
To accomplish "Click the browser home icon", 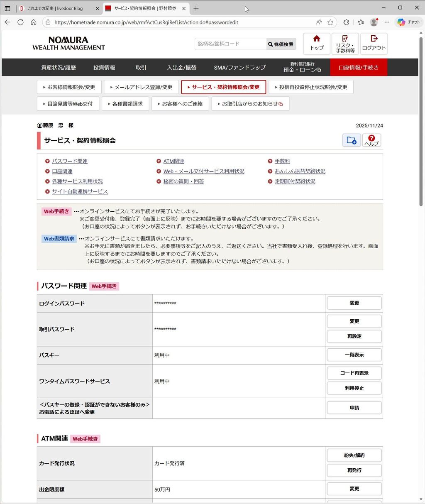I will pyautogui.click(x=34, y=22).
